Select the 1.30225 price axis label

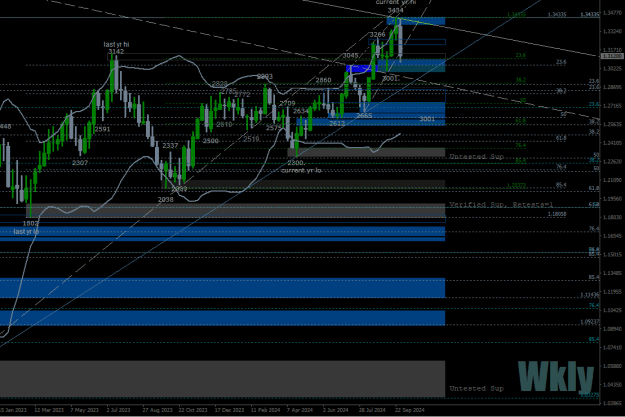tap(612, 69)
